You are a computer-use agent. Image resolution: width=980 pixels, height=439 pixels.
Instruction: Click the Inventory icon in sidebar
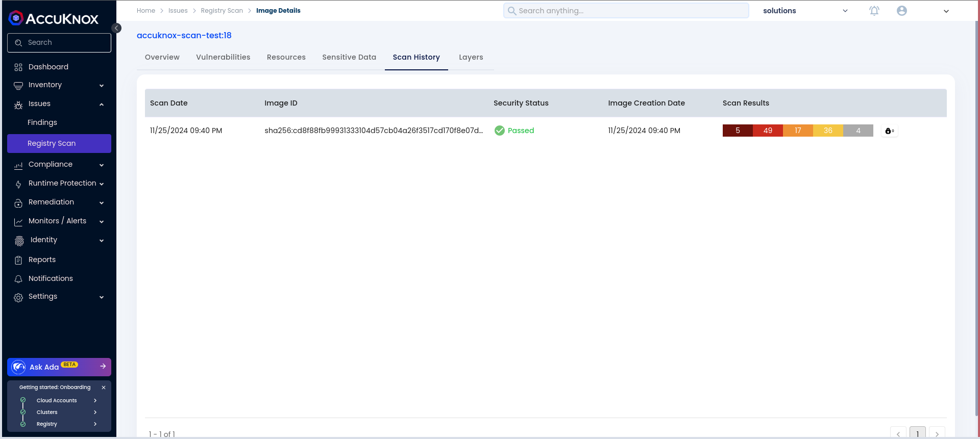[18, 85]
